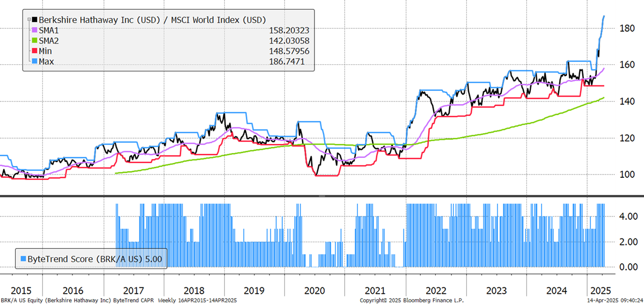This screenshot has height=304, width=644.
Task: Click the black Berkshire Hathaway legend swatch
Action: click(35, 20)
